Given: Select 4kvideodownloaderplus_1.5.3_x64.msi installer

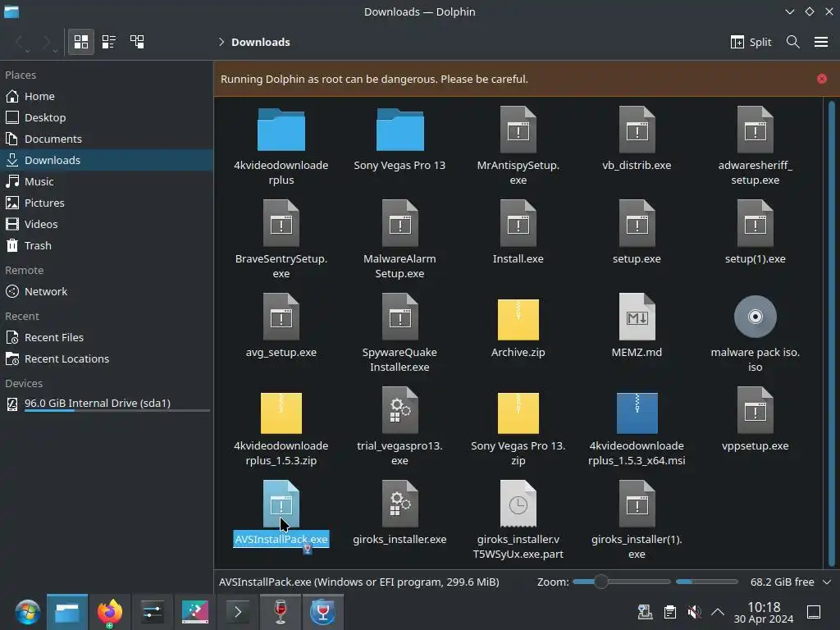Looking at the screenshot, I should (x=637, y=413).
